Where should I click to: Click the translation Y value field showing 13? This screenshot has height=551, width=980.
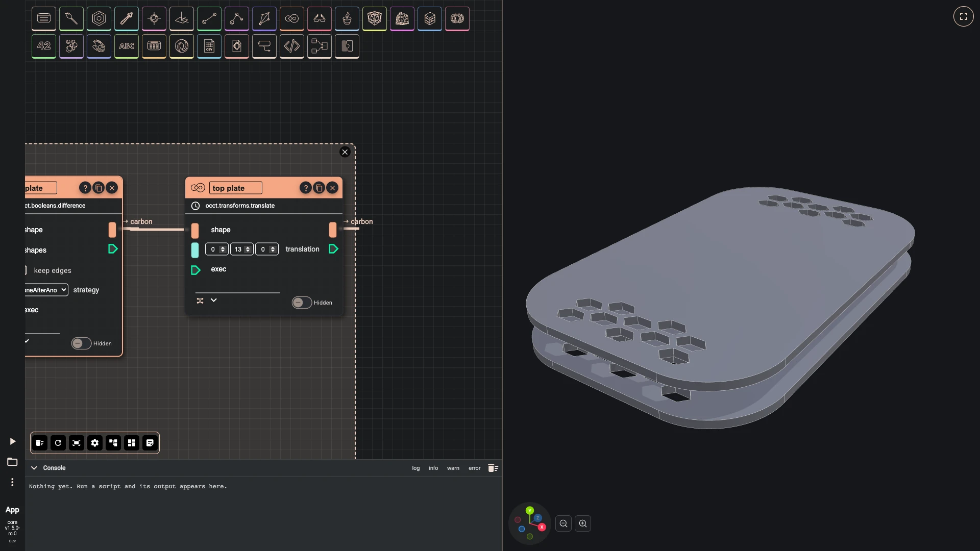[x=242, y=249]
